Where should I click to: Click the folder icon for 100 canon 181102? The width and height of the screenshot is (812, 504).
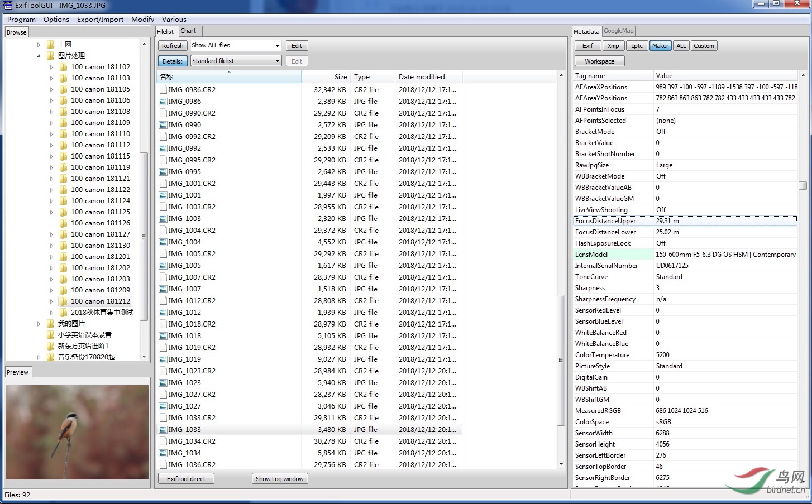coord(63,67)
